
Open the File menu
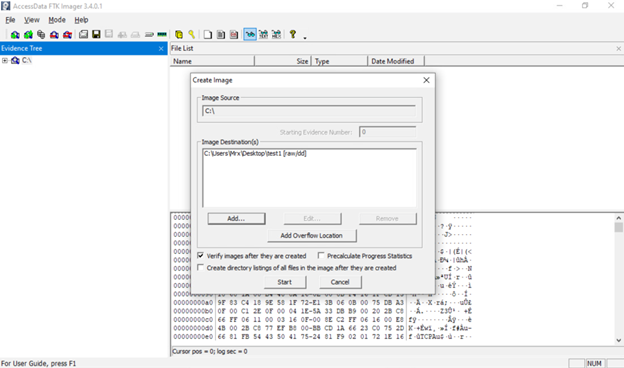[10, 20]
